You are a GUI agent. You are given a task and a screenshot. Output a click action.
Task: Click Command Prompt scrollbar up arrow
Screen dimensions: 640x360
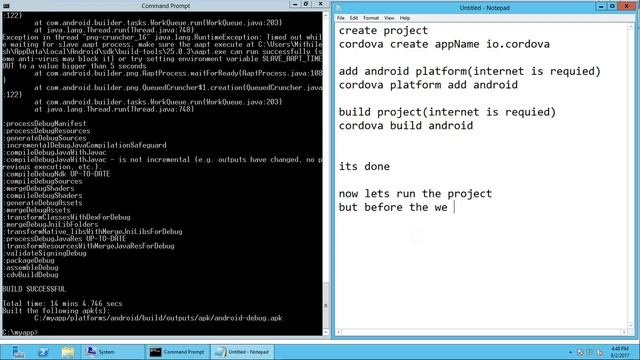coord(326,16)
